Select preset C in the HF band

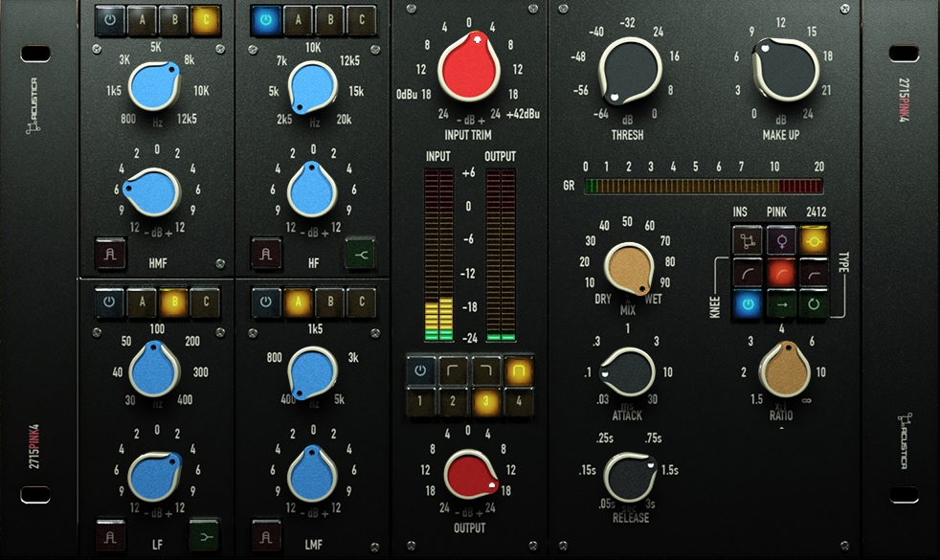[362, 20]
